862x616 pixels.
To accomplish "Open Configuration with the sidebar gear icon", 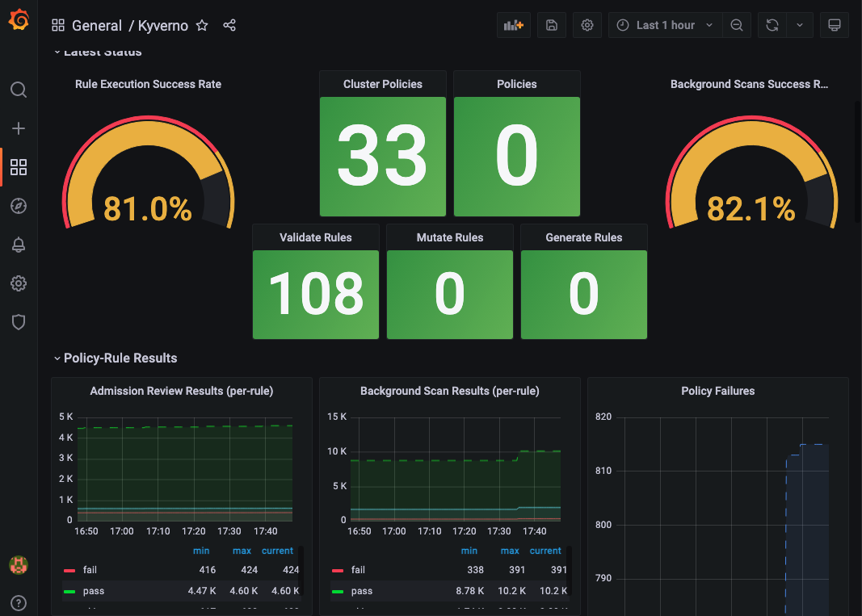I will [19, 283].
